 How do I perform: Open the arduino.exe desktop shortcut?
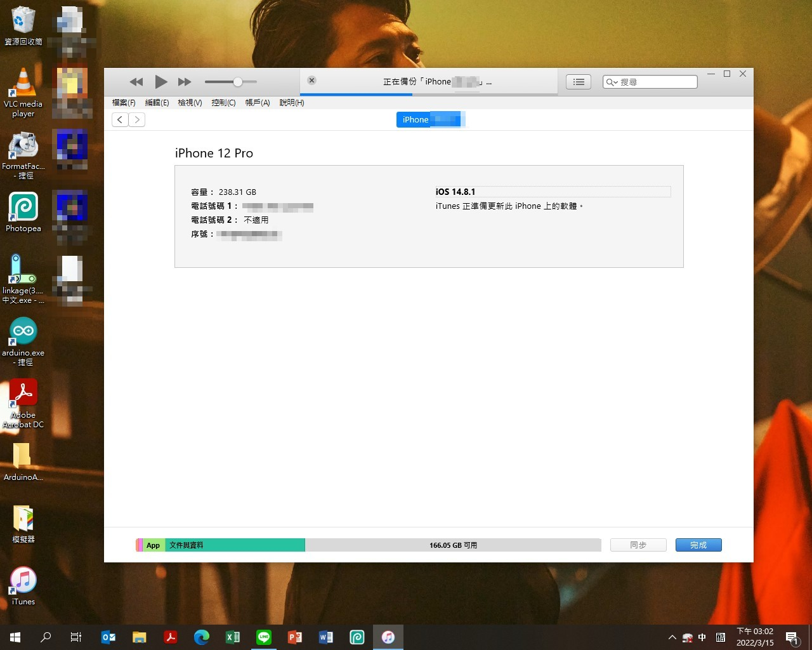tap(23, 341)
